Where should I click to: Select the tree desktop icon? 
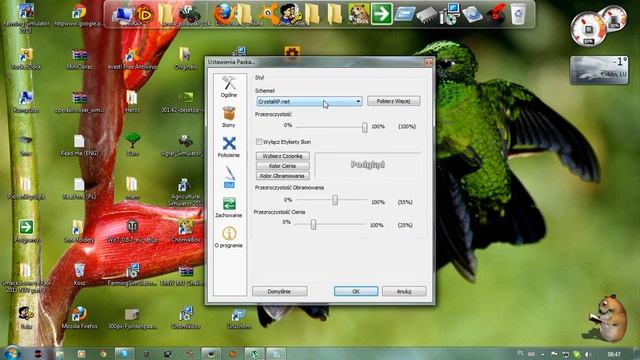132,145
